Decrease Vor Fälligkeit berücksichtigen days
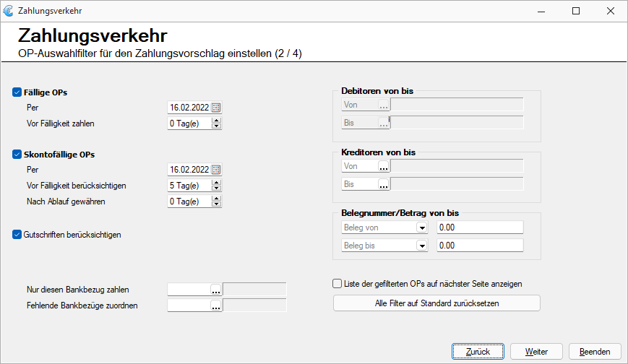Screen dimensions: 628x364 click(x=216, y=188)
